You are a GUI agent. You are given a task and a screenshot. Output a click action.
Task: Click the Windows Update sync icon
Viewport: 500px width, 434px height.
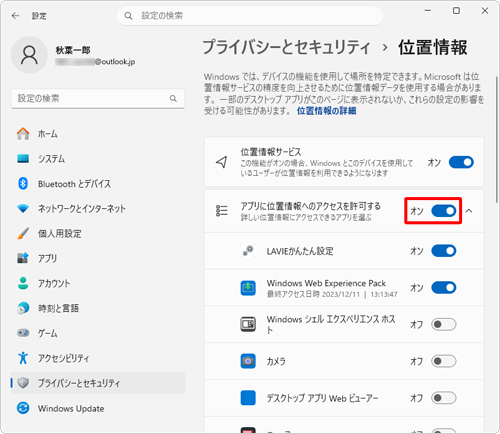point(23,408)
